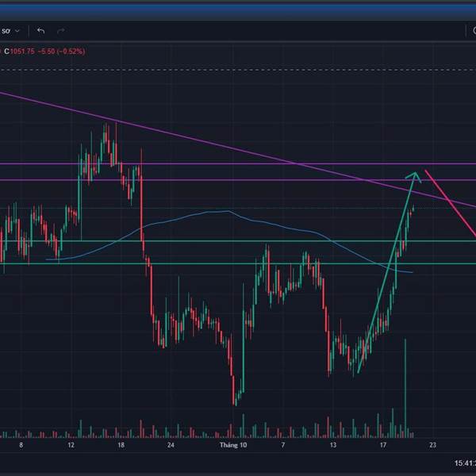Click the "Tháng 10" label on time axis

[x=233, y=445]
